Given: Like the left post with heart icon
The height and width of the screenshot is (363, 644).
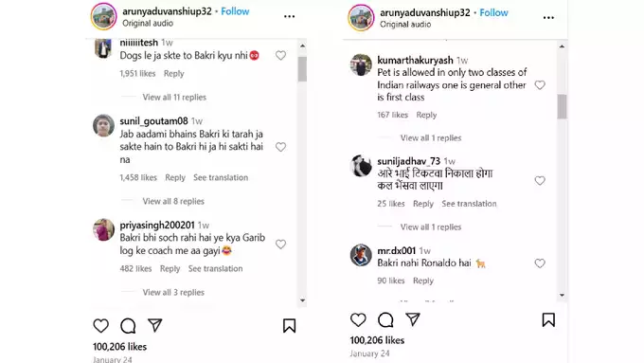Looking at the screenshot, I should coord(100,326).
